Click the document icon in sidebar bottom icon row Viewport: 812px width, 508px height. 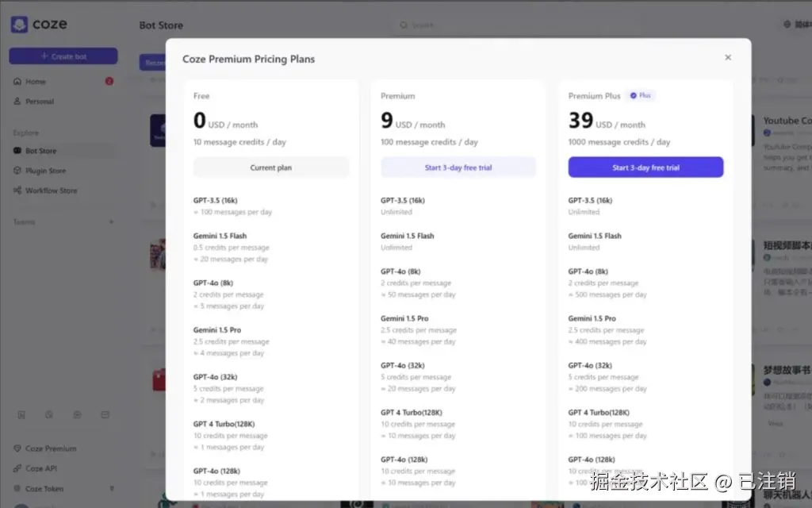(21, 414)
